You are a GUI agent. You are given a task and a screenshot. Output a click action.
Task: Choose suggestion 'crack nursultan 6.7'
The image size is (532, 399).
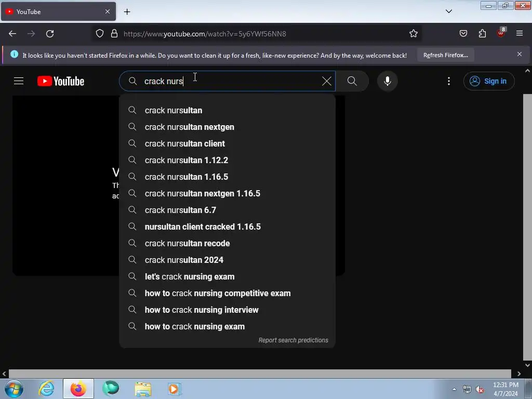[228, 210]
